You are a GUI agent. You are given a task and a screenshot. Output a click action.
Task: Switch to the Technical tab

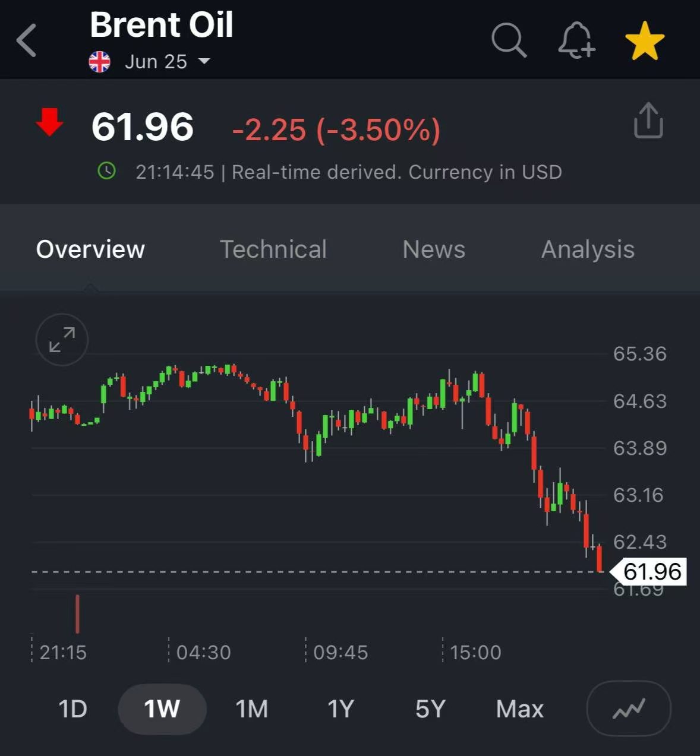click(273, 249)
